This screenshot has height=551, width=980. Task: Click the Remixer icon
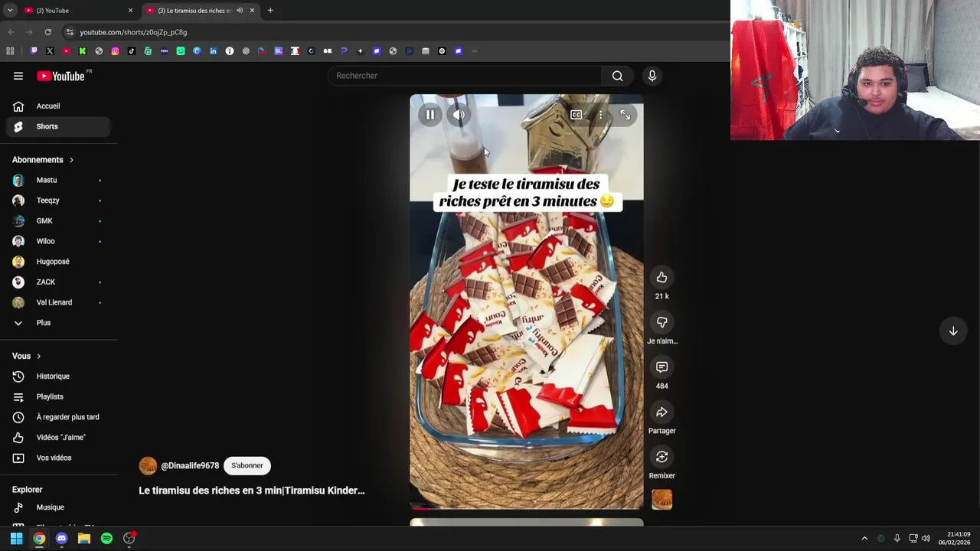click(661, 457)
